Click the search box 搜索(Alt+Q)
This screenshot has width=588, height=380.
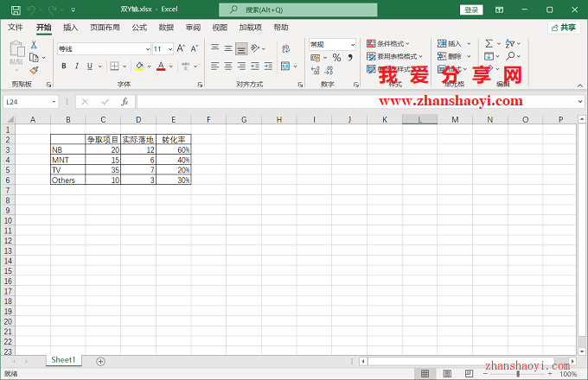click(x=298, y=9)
